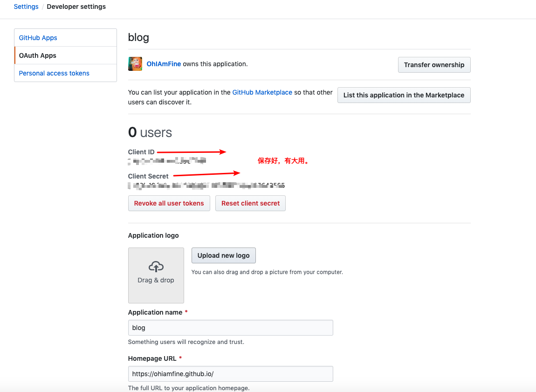The height and width of the screenshot is (392, 536).
Task: Focus the Application name field
Action: point(230,328)
